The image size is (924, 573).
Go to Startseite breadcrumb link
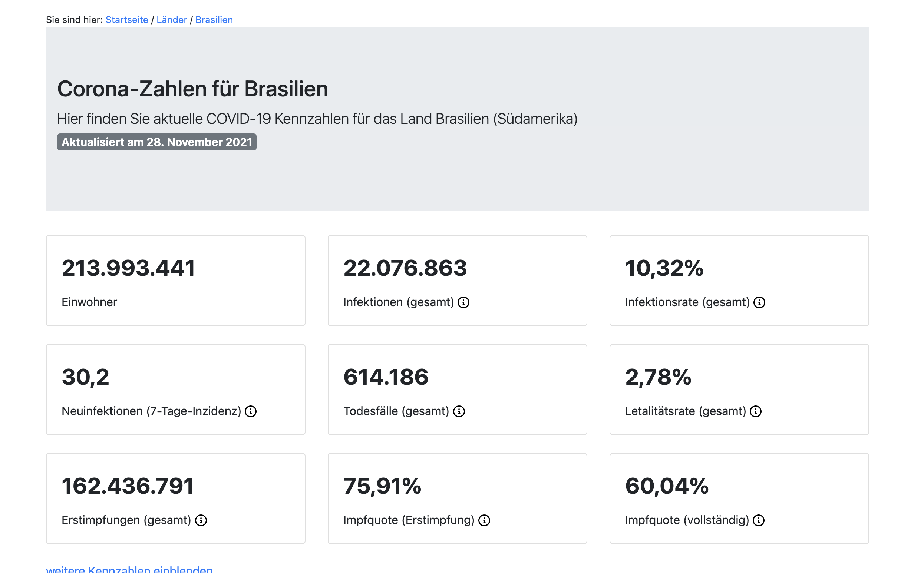click(x=126, y=20)
